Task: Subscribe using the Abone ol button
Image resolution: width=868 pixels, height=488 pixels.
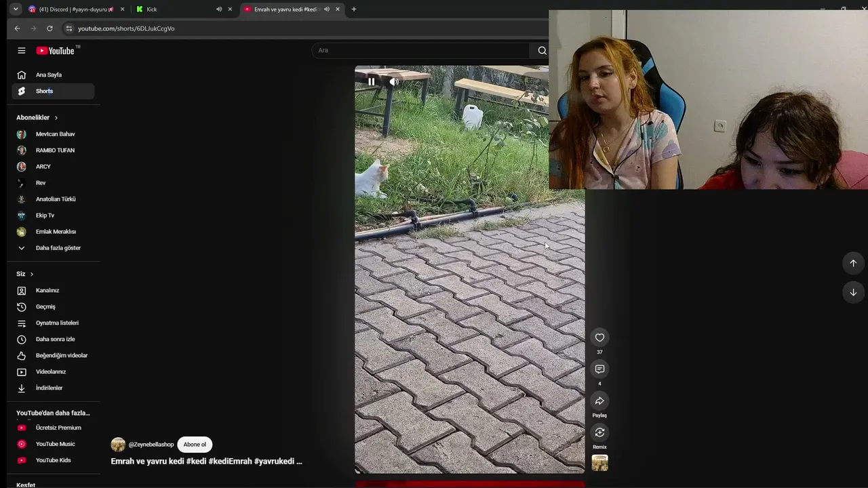Action: pyautogui.click(x=195, y=445)
